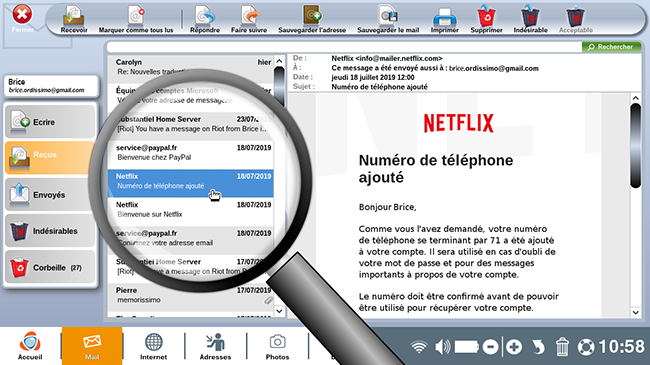Open Photos from the bottom bar
Screen dimensions: 650x365
click(x=277, y=346)
